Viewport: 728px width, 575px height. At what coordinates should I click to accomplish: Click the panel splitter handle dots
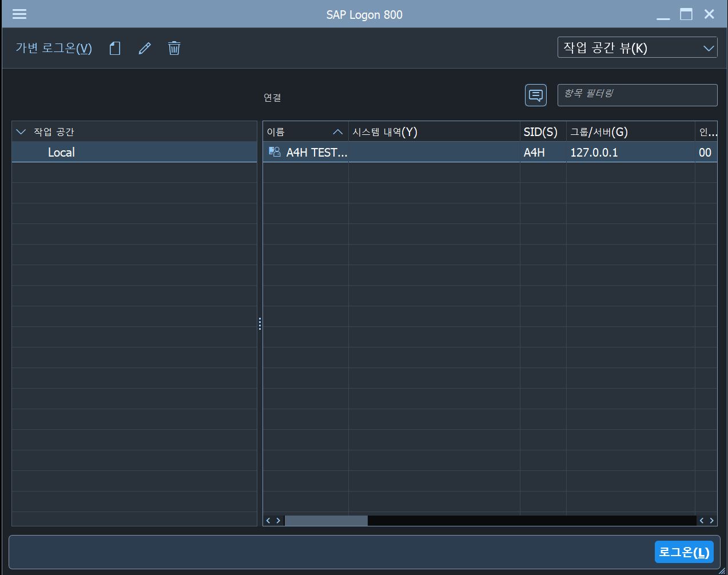coord(260,324)
